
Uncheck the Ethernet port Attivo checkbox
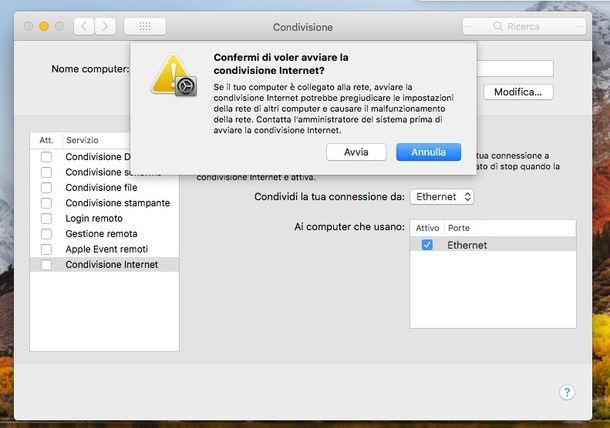[427, 245]
